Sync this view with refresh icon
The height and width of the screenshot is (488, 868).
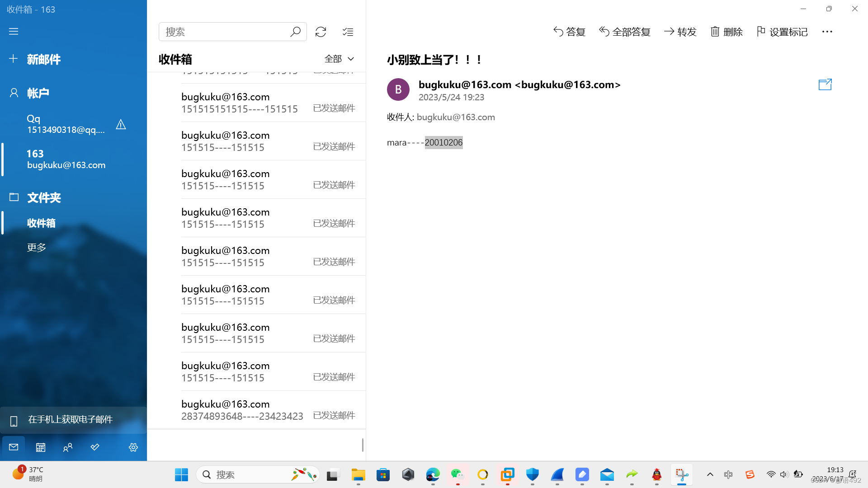[x=321, y=32]
